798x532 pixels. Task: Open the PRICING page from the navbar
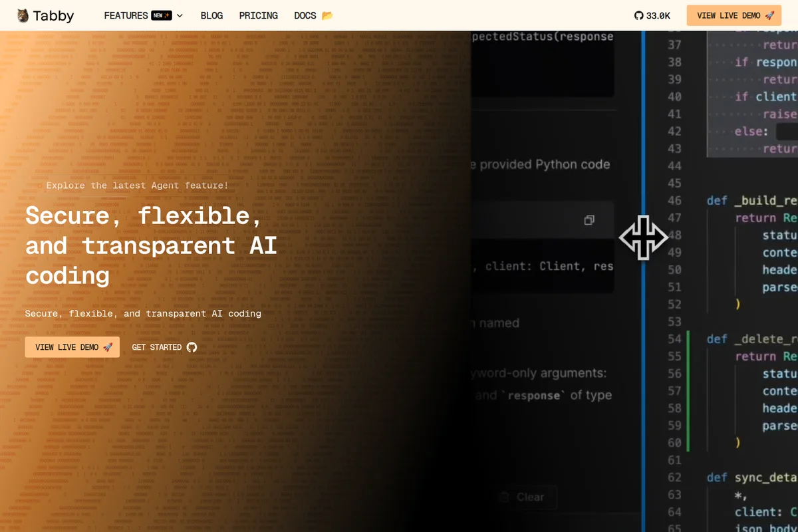[x=258, y=15]
